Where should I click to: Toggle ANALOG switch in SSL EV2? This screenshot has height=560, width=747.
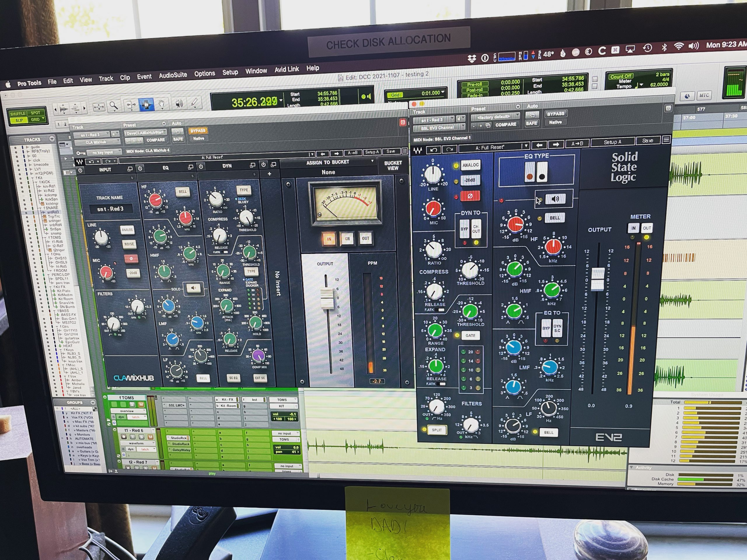click(x=470, y=165)
